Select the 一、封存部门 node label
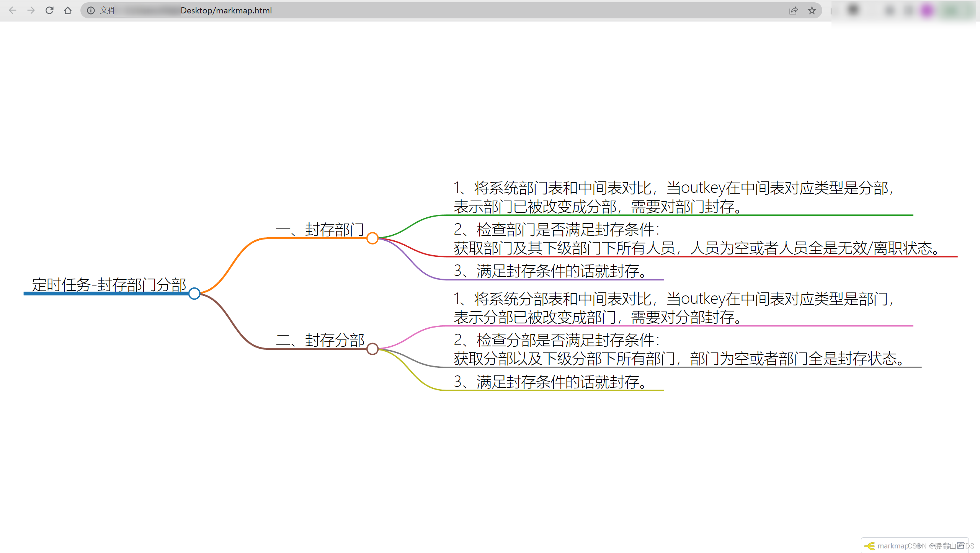980x553 pixels. click(320, 230)
